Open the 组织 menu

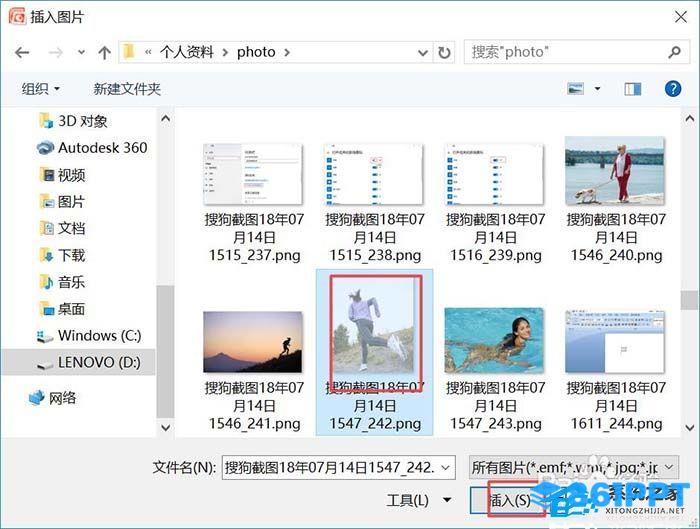click(40, 89)
